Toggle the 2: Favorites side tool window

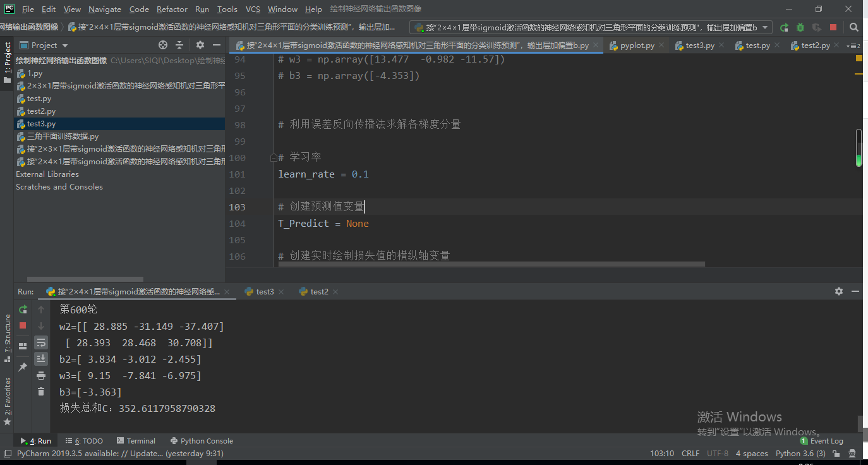[x=7, y=401]
